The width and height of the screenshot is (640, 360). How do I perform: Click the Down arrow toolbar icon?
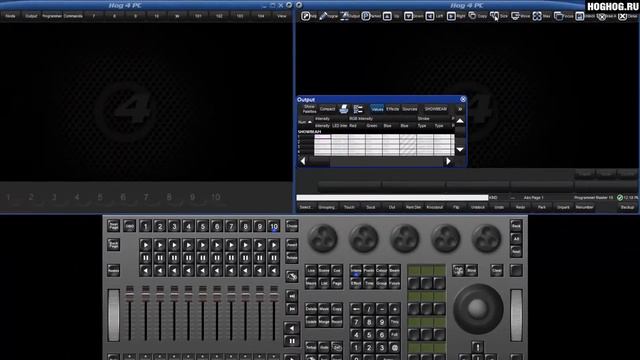click(x=409, y=16)
